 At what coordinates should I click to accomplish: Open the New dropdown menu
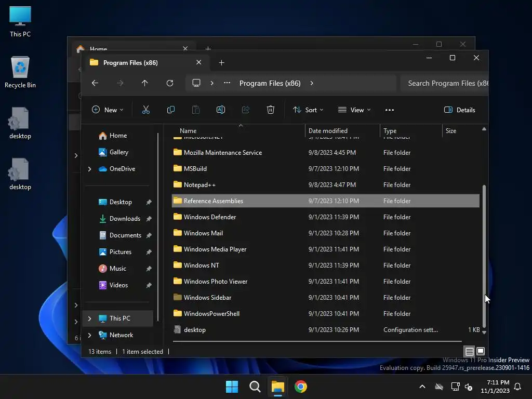[x=108, y=110]
